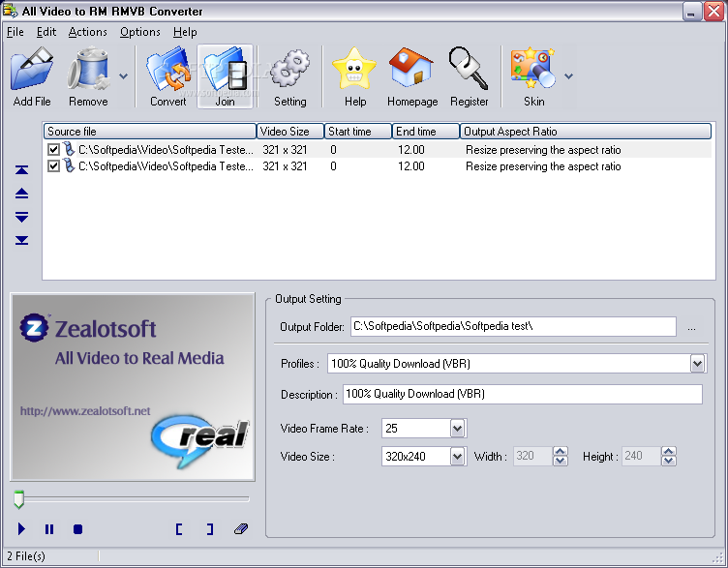Move selected file to bottom of list
Image resolution: width=728 pixels, height=568 pixels.
22,240
